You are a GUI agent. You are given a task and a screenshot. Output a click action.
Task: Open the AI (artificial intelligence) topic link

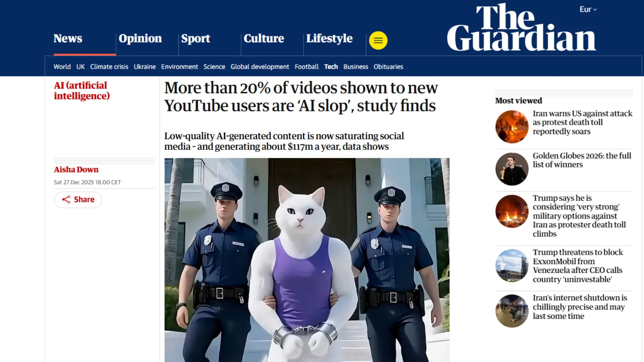pyautogui.click(x=82, y=90)
